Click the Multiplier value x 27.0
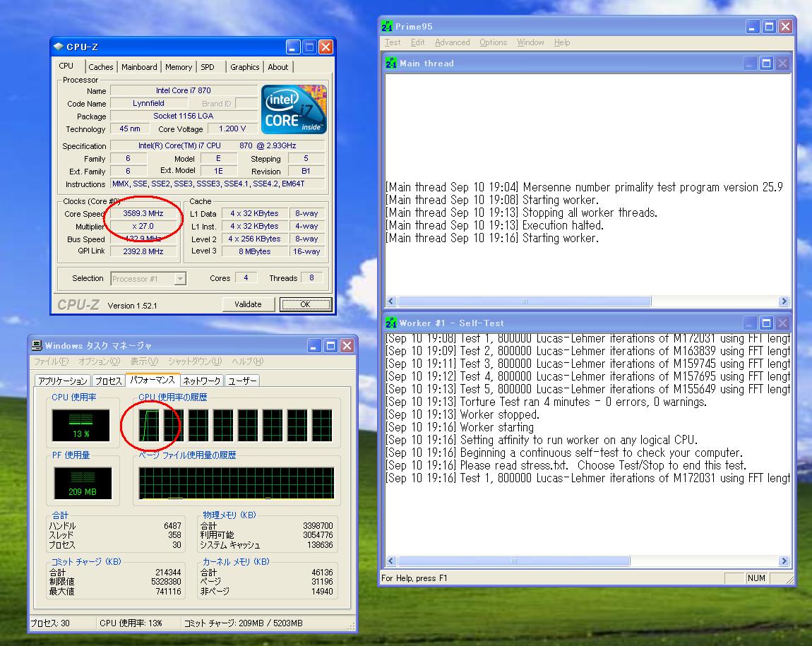The width and height of the screenshot is (812, 646). (x=143, y=226)
